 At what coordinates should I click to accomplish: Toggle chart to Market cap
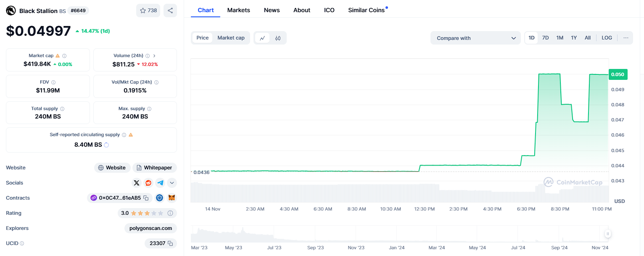(x=231, y=38)
